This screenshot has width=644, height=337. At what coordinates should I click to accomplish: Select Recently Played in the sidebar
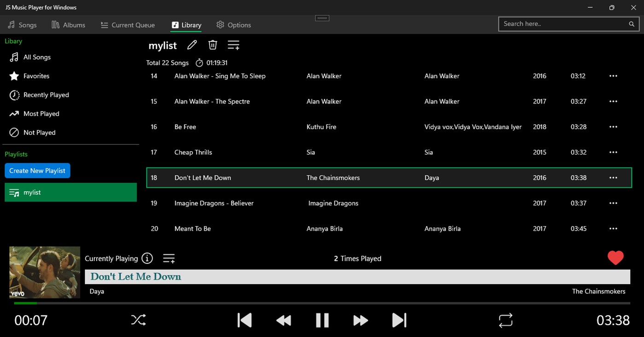46,95
